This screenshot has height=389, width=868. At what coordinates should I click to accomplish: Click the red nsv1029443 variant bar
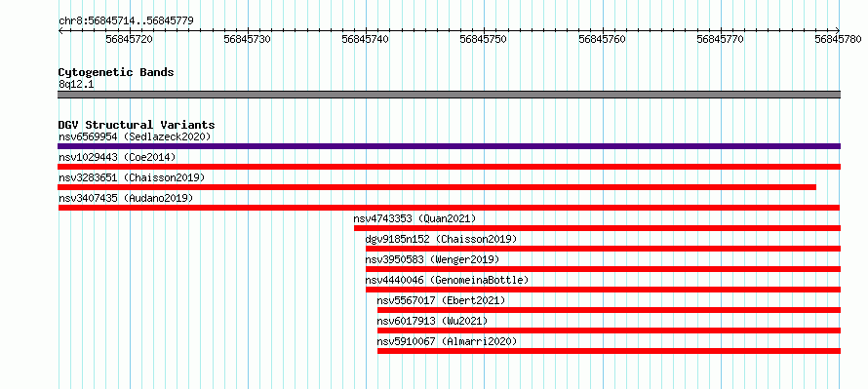point(449,167)
